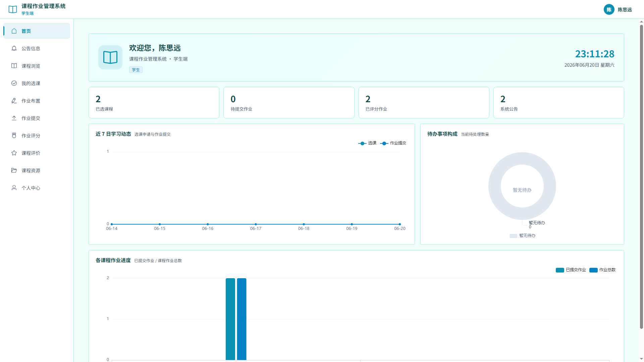Navigate to 作业提交 page

(x=37, y=118)
